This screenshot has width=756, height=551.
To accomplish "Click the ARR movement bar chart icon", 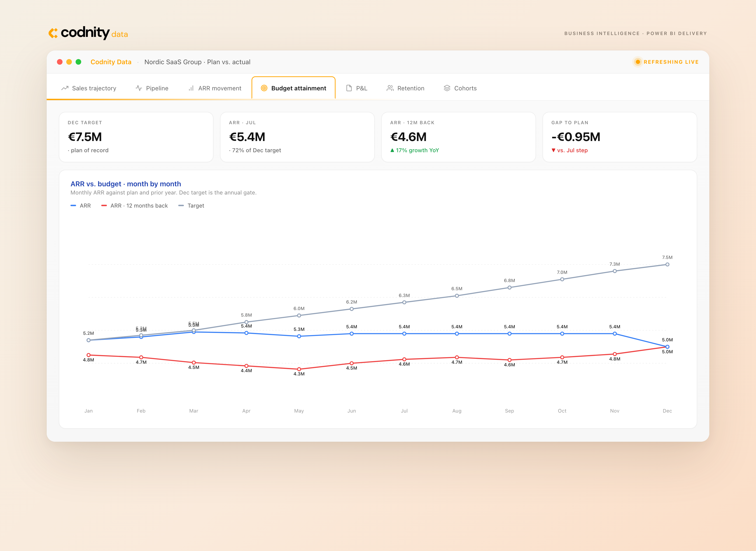I will pyautogui.click(x=191, y=88).
